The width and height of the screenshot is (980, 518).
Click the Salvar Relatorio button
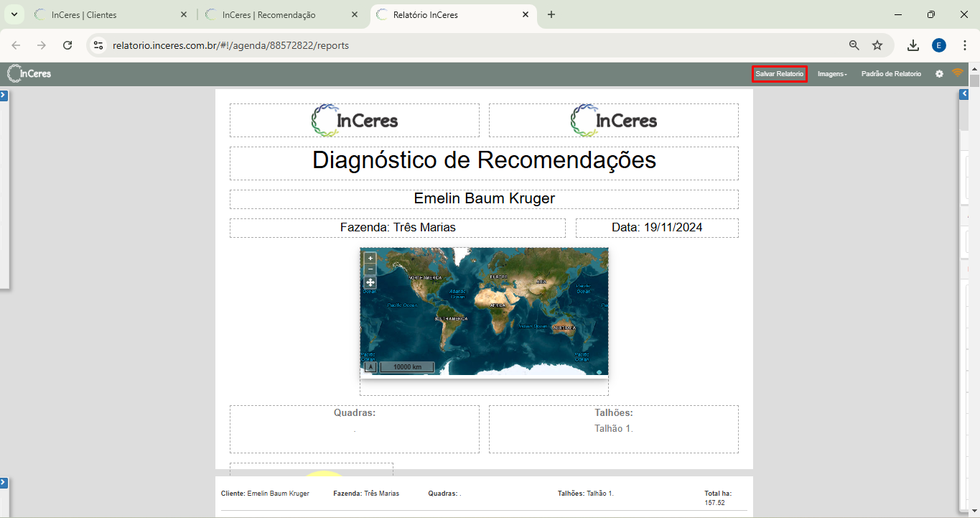tap(780, 74)
